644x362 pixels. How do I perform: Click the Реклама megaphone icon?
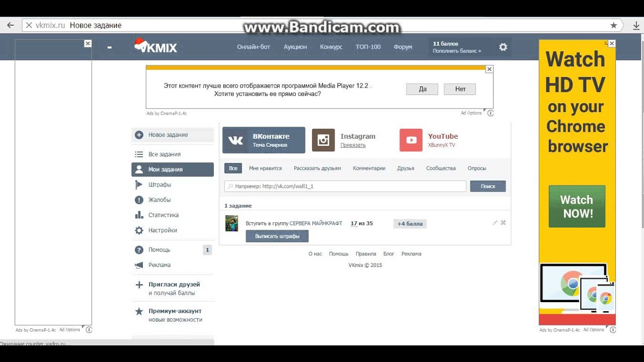139,265
